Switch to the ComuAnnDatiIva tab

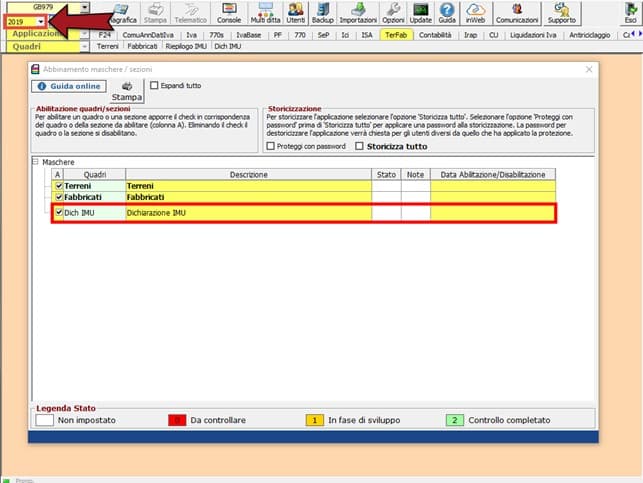[x=148, y=35]
